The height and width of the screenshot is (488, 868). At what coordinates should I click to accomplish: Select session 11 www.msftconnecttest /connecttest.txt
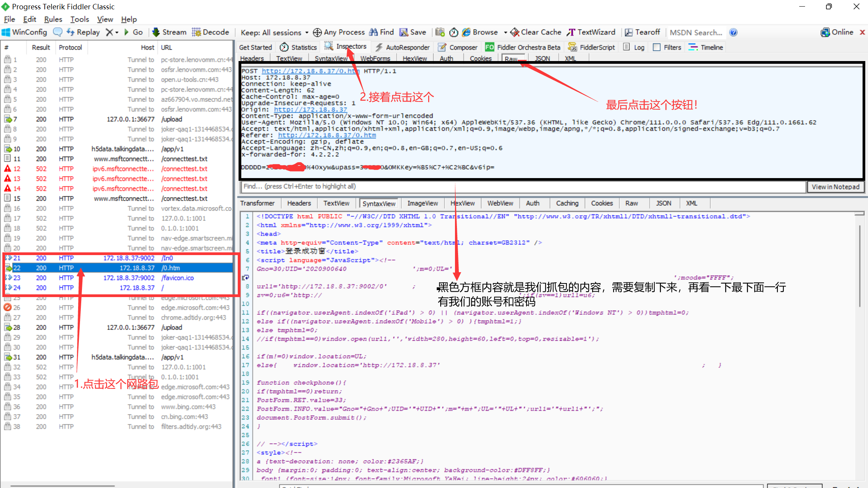[119, 159]
